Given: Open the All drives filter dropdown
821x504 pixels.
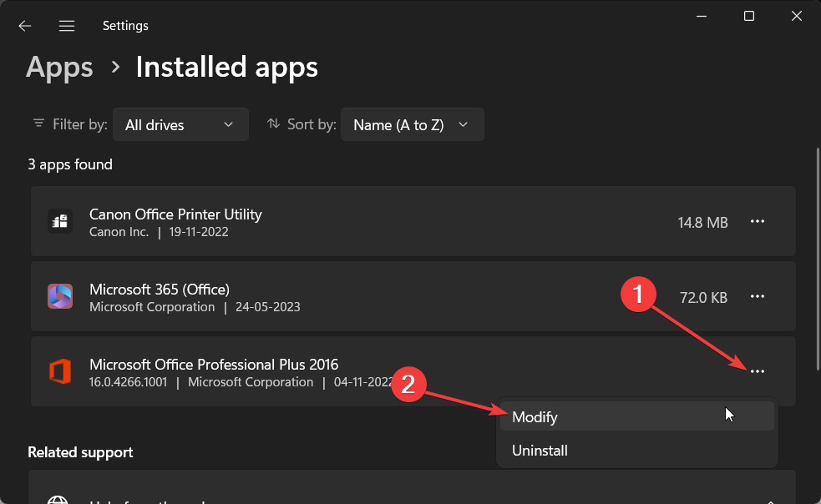Looking at the screenshot, I should click(x=180, y=124).
